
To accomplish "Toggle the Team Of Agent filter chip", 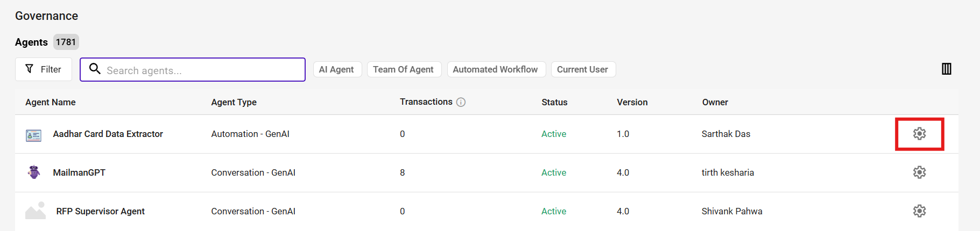I will click(404, 69).
